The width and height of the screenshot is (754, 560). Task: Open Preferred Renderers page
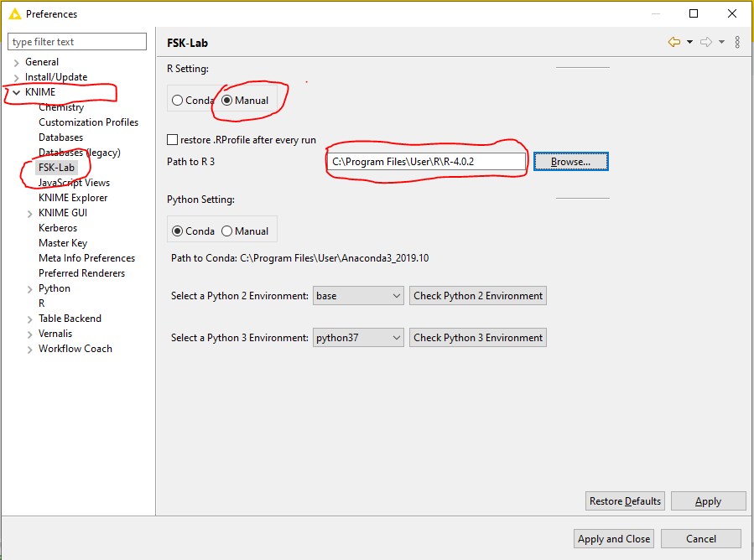[81, 273]
